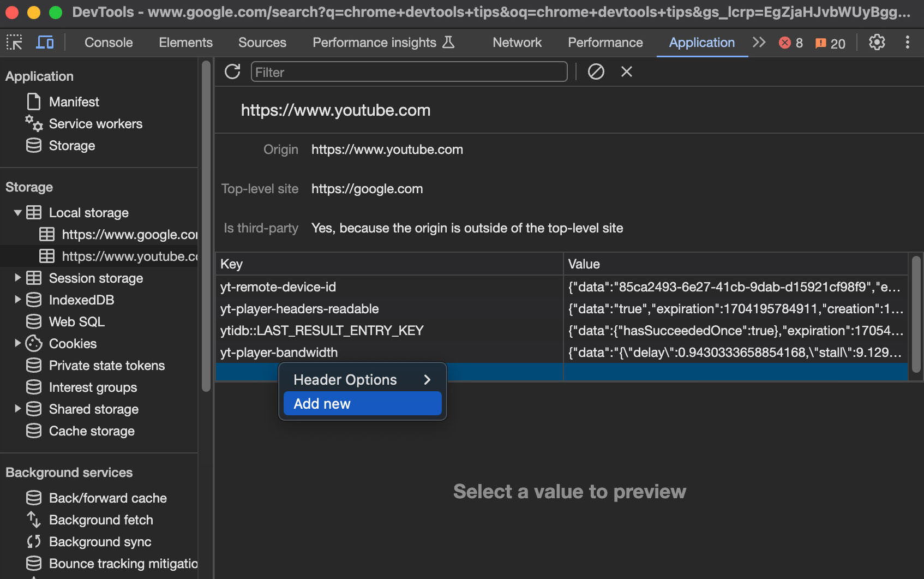Delete selected entry with X icon
This screenshot has height=579, width=924.
pos(627,71)
